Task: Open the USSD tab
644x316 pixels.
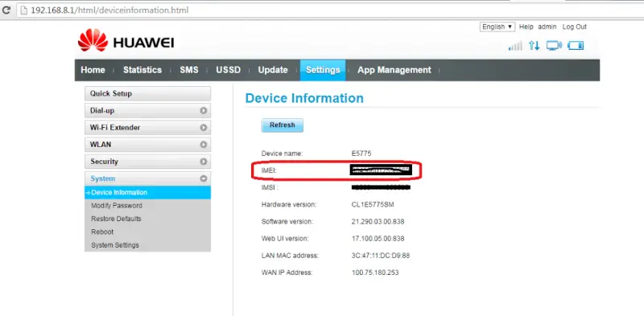Action: (229, 70)
